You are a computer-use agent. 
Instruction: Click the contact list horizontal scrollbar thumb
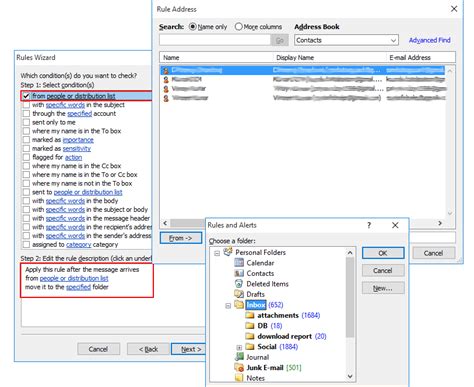click(x=188, y=223)
